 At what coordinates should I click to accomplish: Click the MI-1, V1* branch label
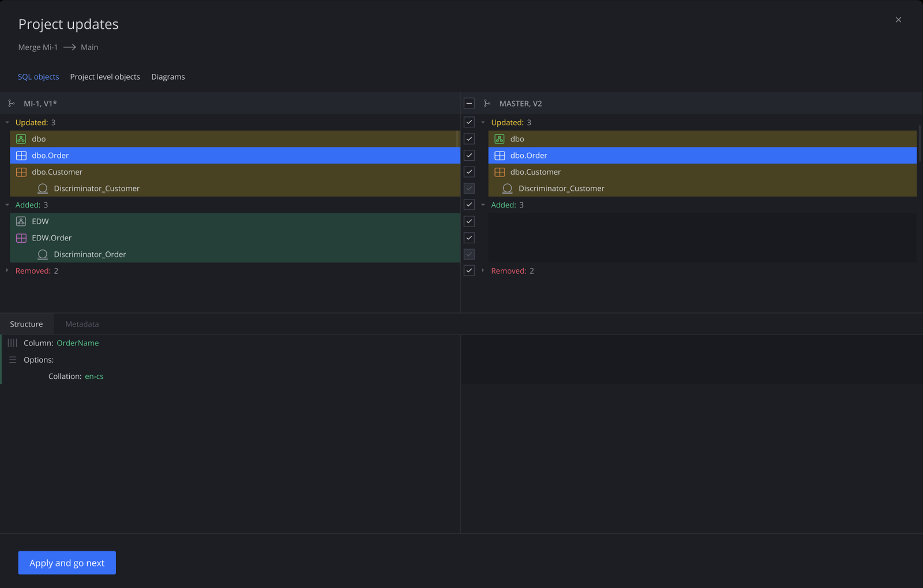(40, 103)
